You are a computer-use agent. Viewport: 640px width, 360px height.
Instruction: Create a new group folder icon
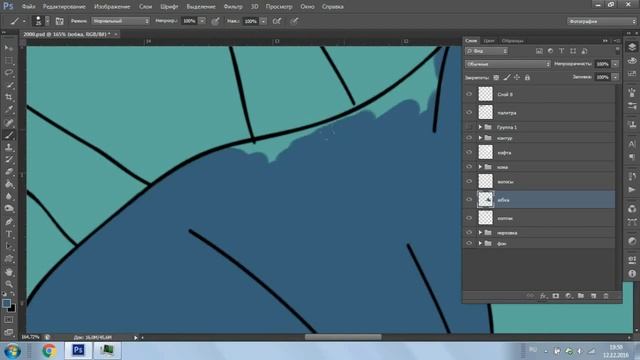click(581, 296)
